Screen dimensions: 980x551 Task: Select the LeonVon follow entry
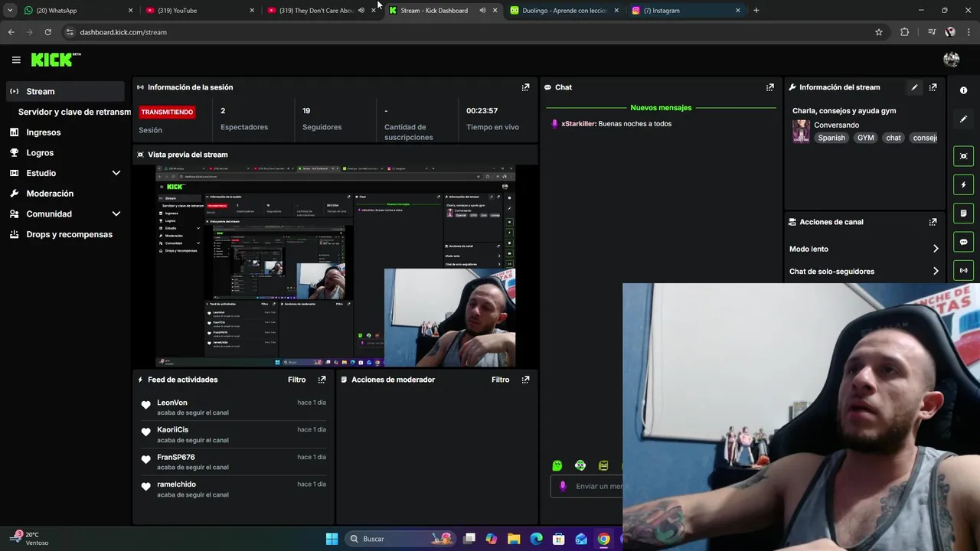[233, 407]
